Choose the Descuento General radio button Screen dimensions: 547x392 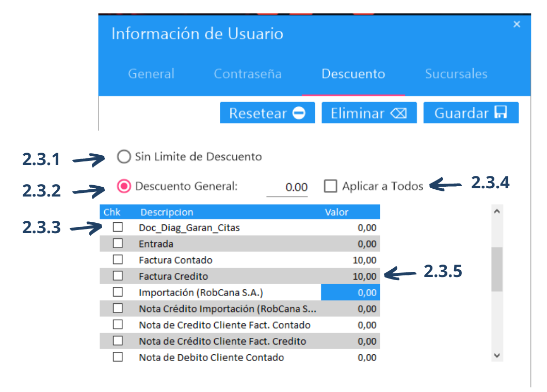click(124, 186)
